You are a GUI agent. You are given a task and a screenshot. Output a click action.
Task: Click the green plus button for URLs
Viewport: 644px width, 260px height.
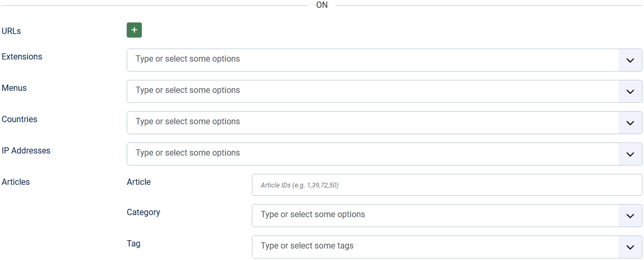134,30
